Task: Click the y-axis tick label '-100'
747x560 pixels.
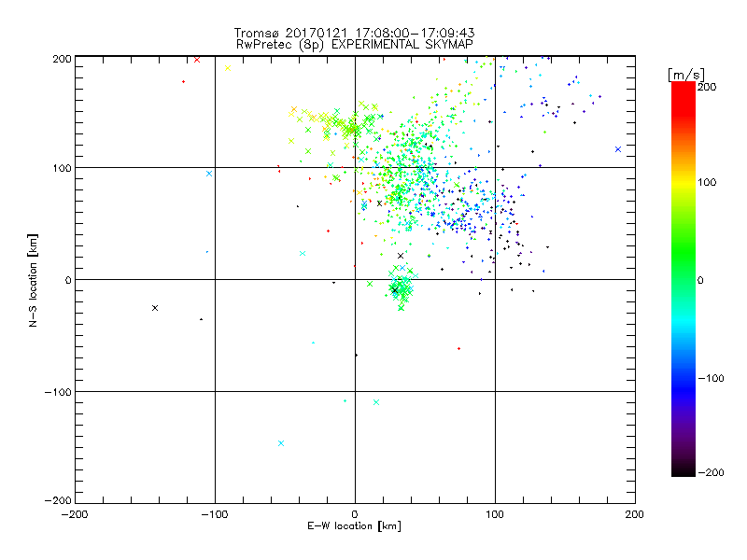Action: pos(58,392)
